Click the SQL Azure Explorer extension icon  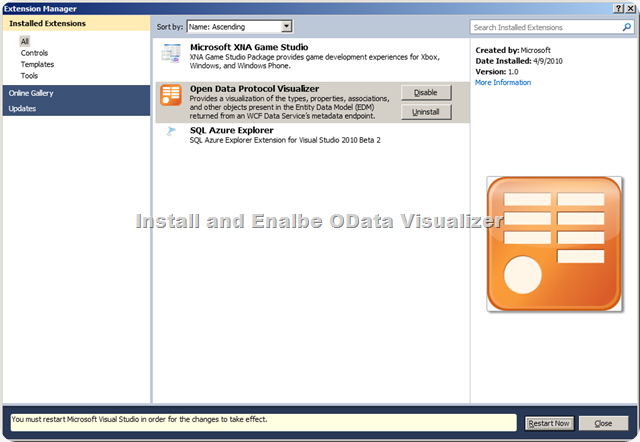click(171, 131)
